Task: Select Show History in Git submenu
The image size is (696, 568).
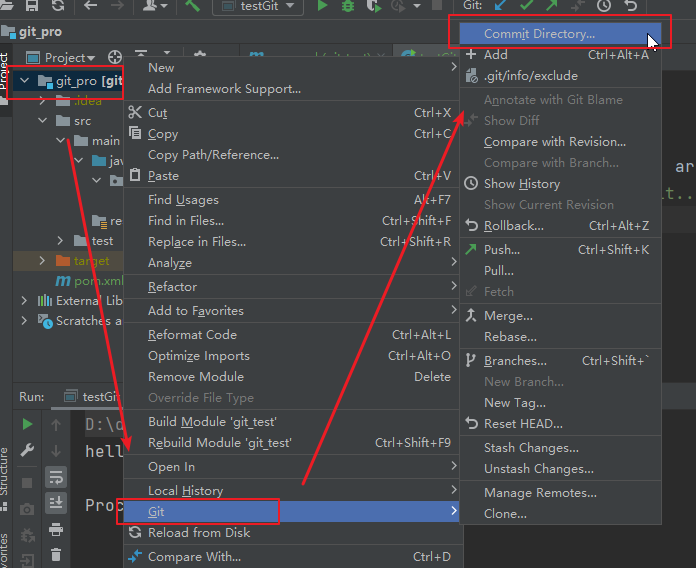Action: click(x=561, y=184)
